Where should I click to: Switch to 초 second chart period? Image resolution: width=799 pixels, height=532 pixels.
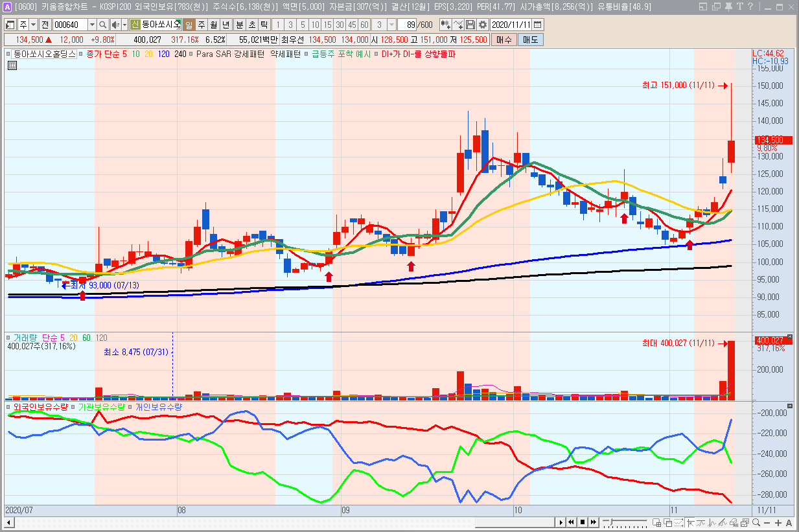(251, 25)
